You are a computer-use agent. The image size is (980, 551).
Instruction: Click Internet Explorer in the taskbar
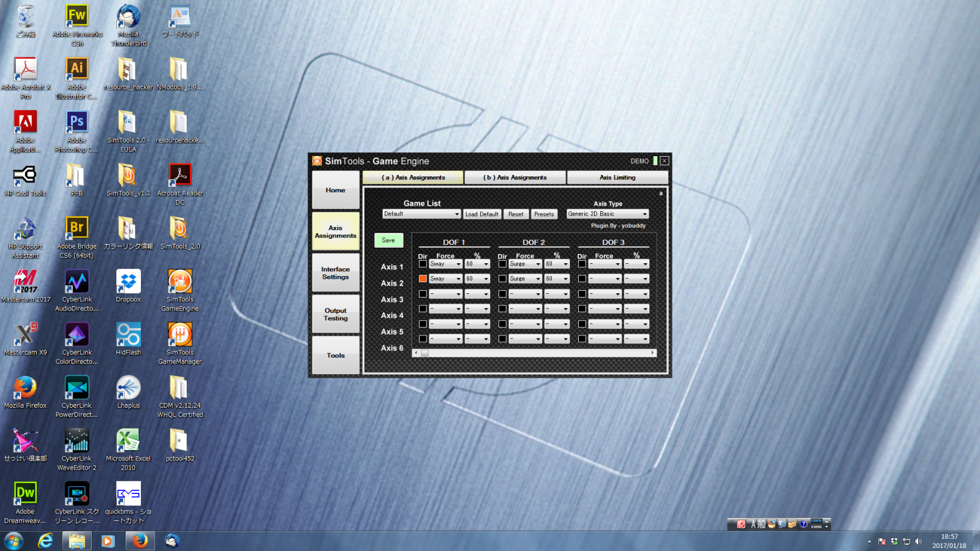coord(45,541)
